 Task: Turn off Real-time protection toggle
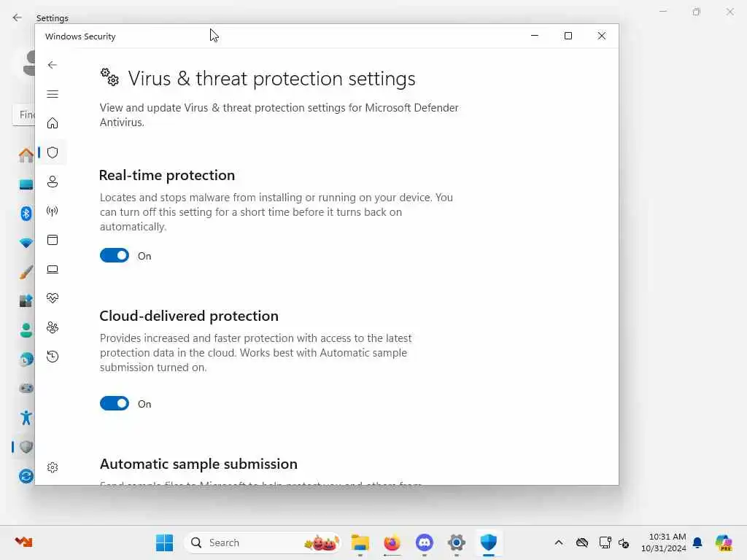[115, 256]
